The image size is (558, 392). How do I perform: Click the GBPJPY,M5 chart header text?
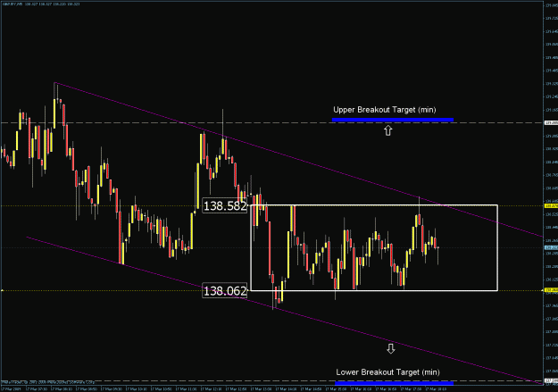click(x=41, y=4)
